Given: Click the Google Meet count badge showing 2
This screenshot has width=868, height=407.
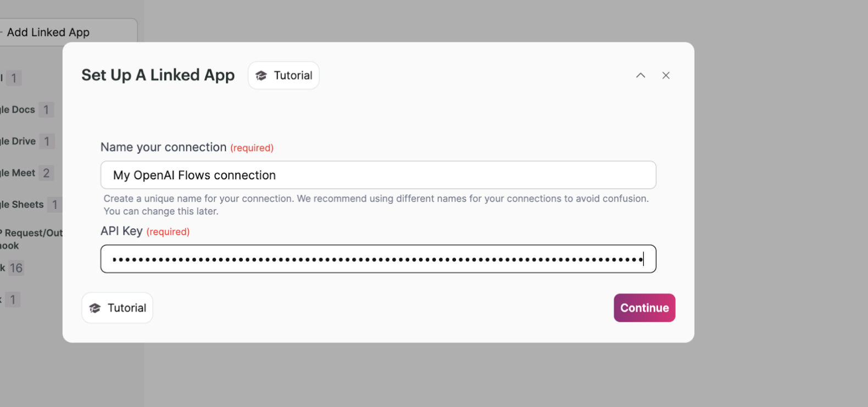Looking at the screenshot, I should pyautogui.click(x=47, y=173).
